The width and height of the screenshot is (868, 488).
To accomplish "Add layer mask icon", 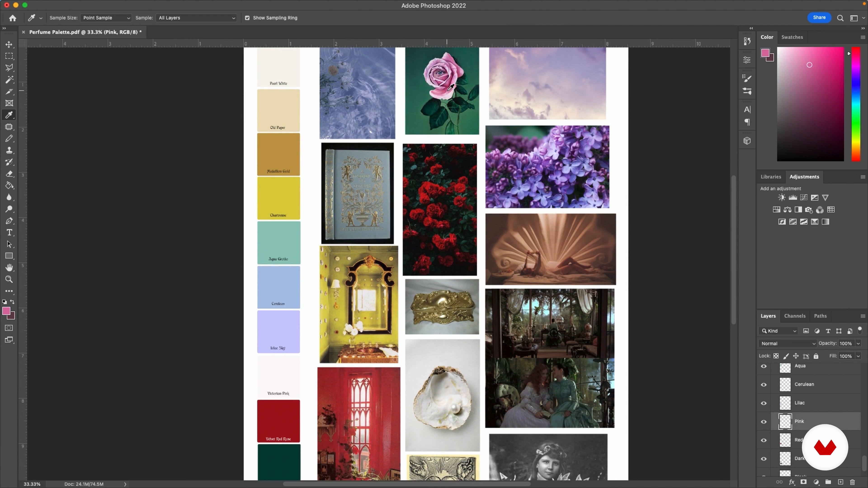I will pos(804,482).
